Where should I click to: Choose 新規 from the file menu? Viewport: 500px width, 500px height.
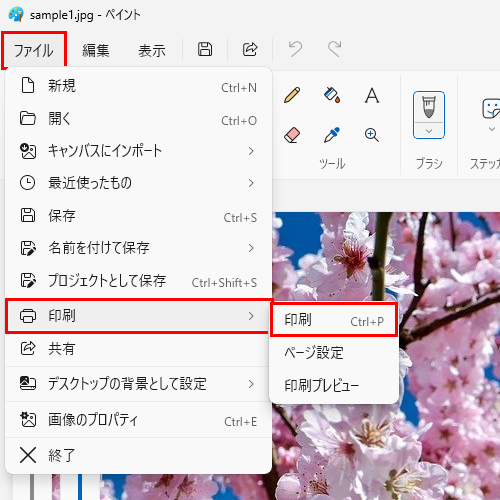138,86
